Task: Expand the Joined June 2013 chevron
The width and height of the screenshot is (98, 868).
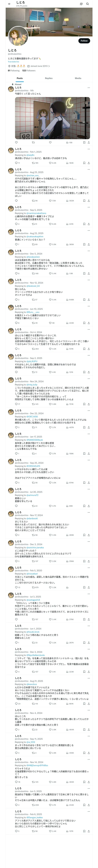Action: tap(49, 66)
